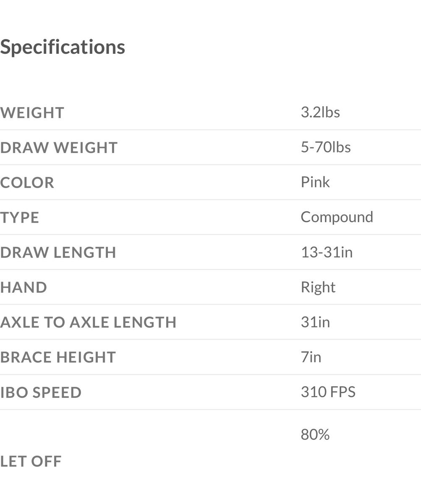Click the IBO SPEED label

pos(41,392)
